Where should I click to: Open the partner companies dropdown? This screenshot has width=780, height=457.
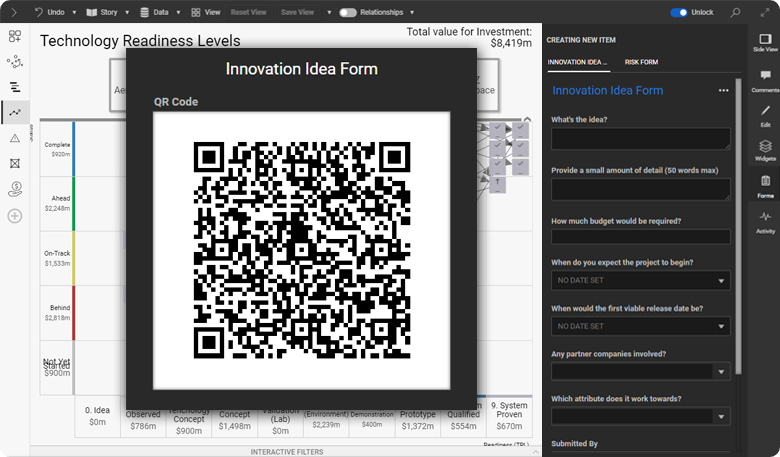coord(640,371)
